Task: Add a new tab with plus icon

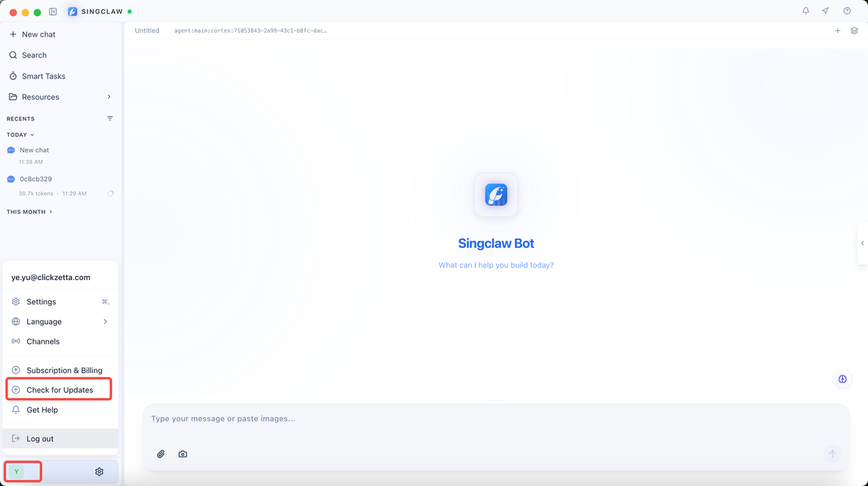Action: point(837,31)
